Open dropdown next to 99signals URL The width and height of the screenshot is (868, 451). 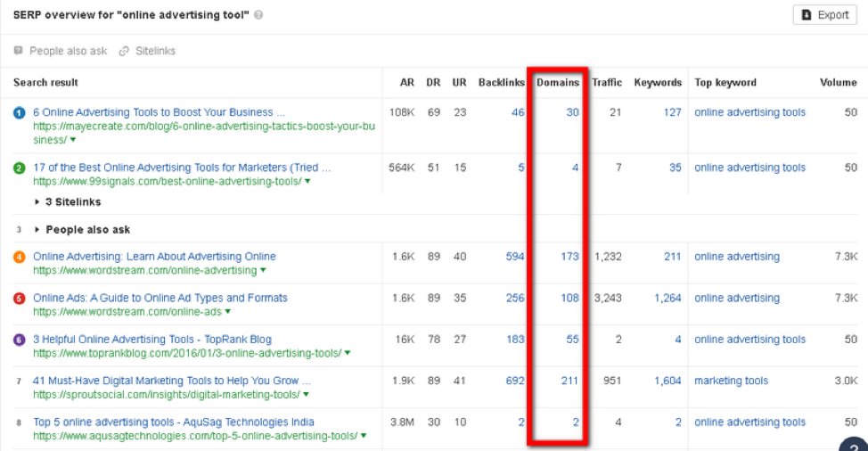point(307,182)
